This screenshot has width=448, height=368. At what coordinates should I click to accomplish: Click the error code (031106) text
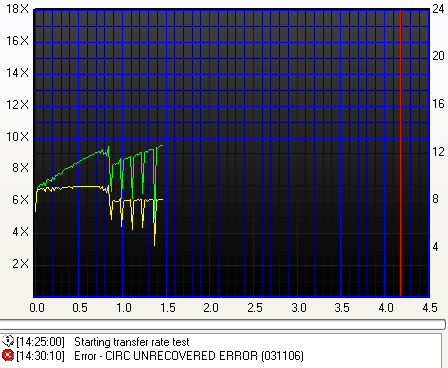click(x=282, y=356)
